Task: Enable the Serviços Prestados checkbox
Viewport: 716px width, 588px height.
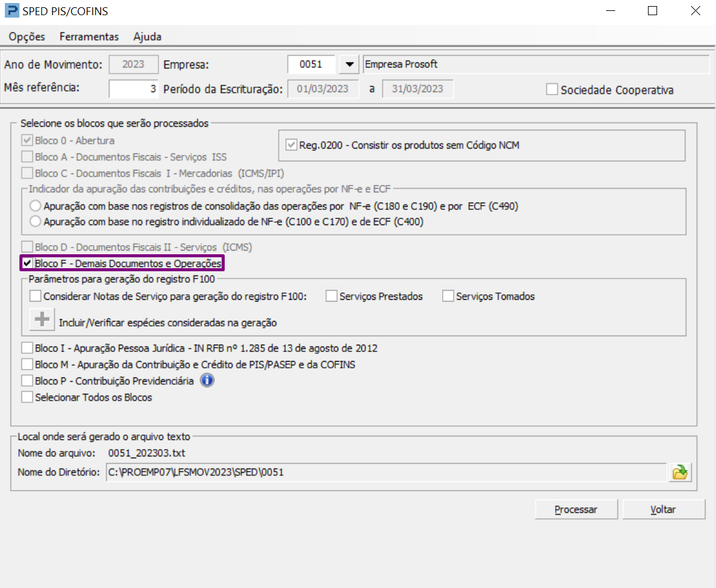Action: (331, 296)
